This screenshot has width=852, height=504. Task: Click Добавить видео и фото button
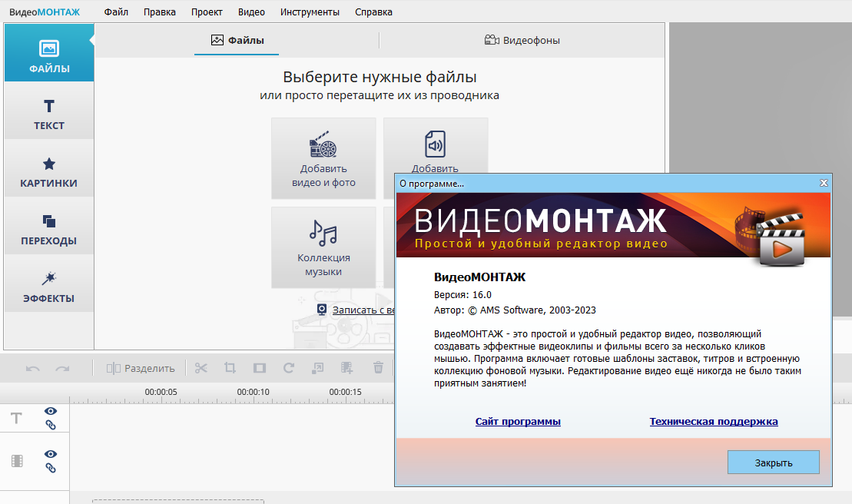[323, 158]
